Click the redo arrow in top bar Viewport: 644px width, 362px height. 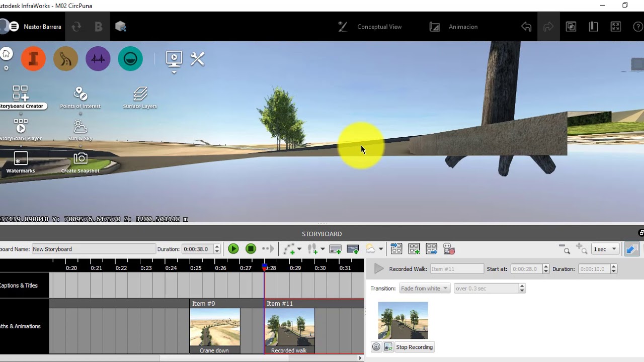[x=548, y=27]
